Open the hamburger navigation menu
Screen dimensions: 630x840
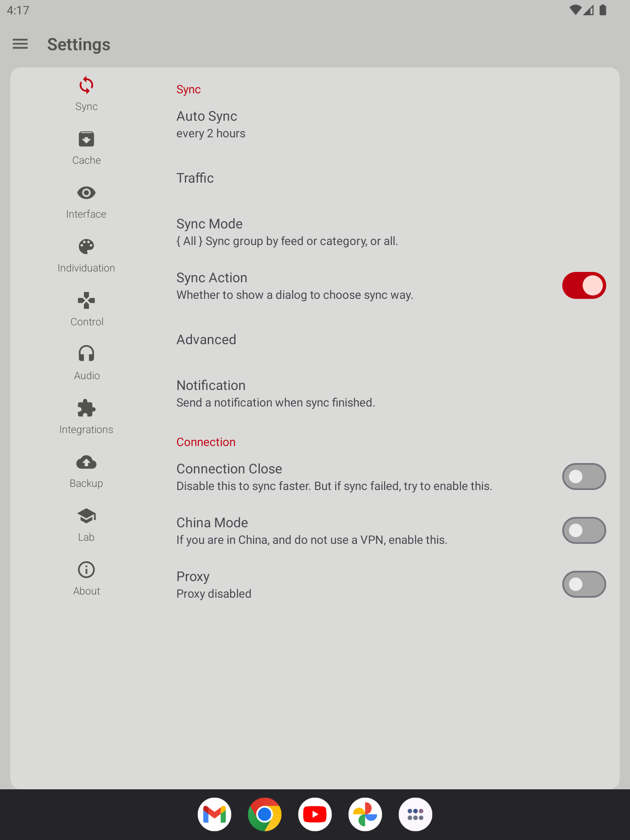(x=20, y=44)
